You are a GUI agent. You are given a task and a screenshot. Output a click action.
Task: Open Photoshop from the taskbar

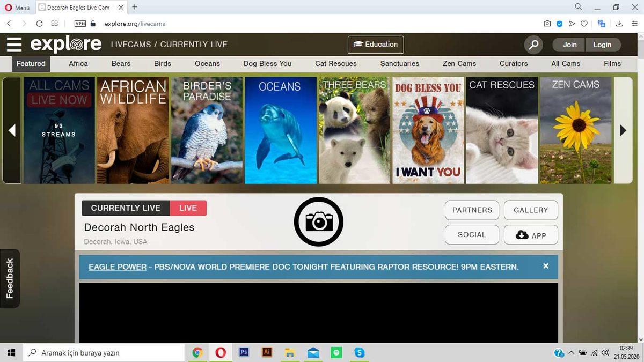244,352
